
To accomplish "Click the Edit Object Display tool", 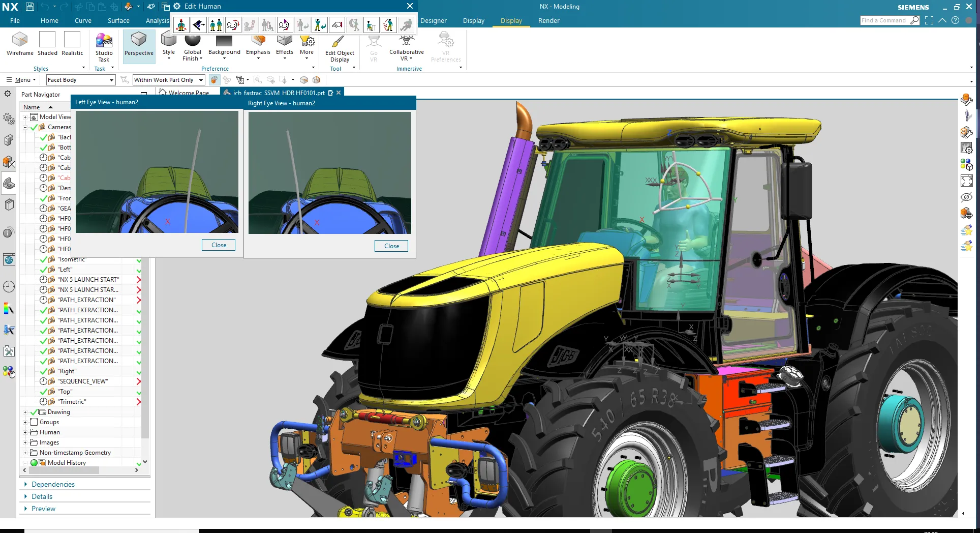I will click(339, 48).
